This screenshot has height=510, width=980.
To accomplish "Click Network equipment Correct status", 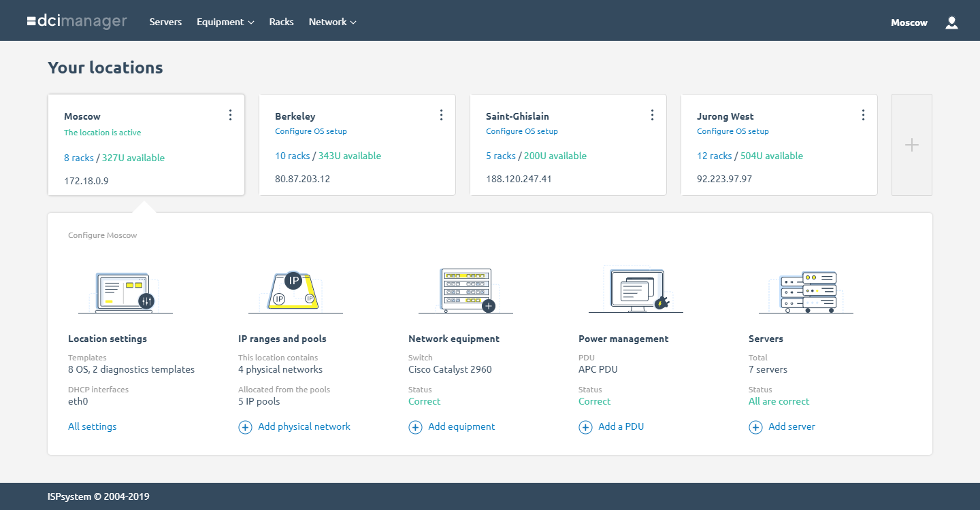I will 425,401.
